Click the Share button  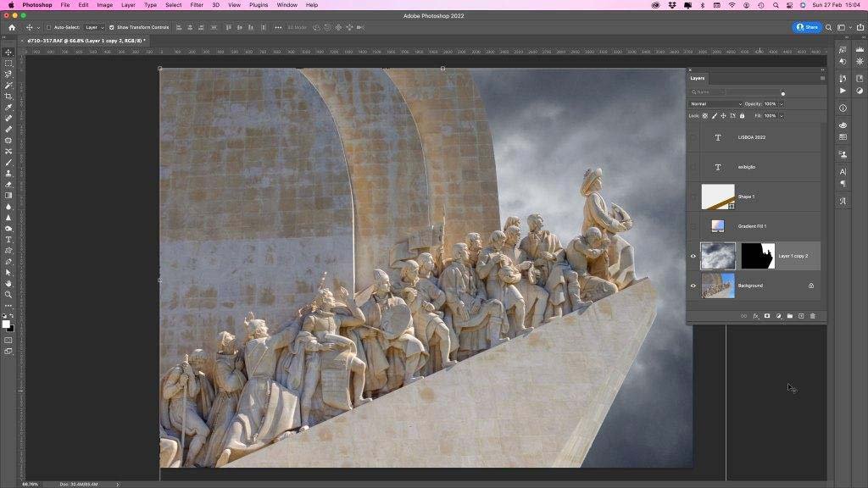coord(807,27)
